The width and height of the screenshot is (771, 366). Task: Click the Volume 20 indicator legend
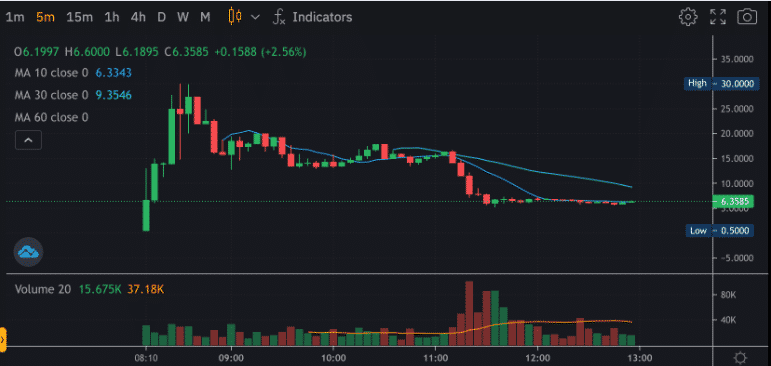(x=43, y=289)
